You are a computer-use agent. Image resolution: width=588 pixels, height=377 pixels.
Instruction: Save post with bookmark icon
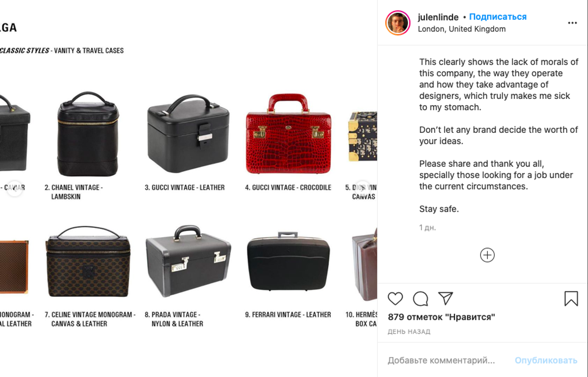pos(571,299)
